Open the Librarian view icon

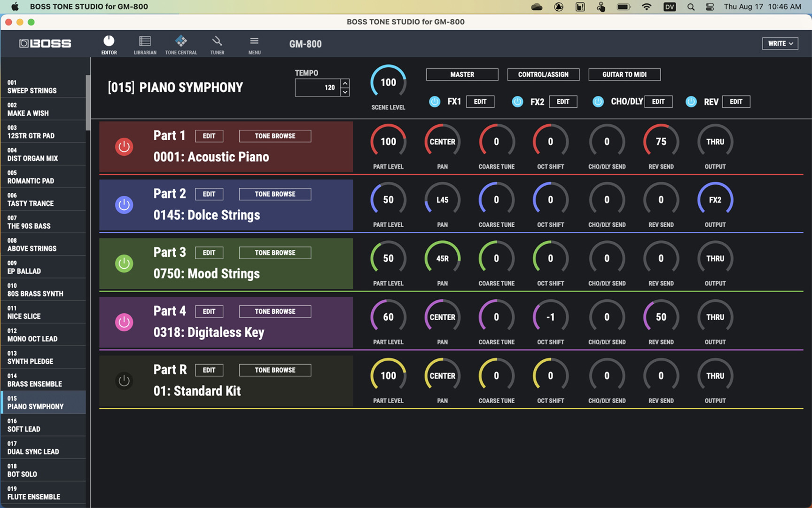pyautogui.click(x=145, y=45)
